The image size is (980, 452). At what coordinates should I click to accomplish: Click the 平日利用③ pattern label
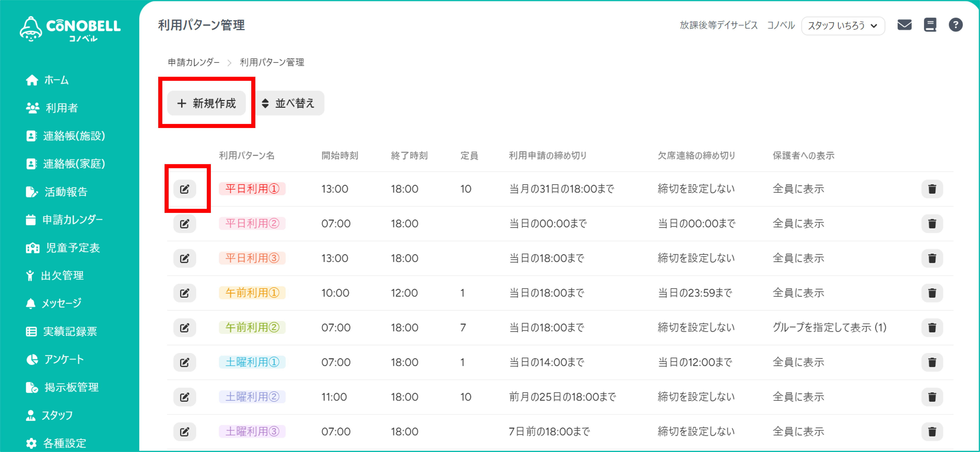point(252,258)
